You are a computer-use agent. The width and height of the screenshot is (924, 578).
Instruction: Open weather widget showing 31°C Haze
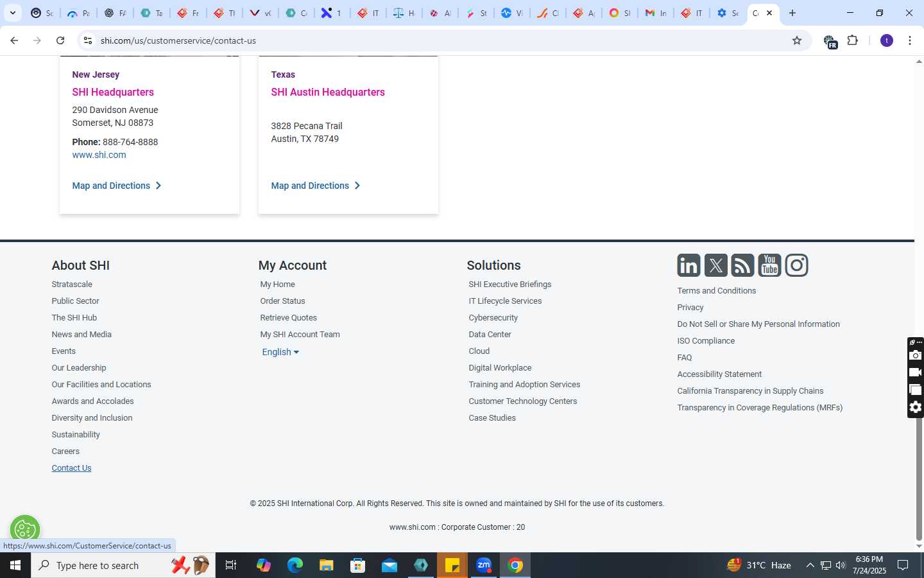pos(758,565)
